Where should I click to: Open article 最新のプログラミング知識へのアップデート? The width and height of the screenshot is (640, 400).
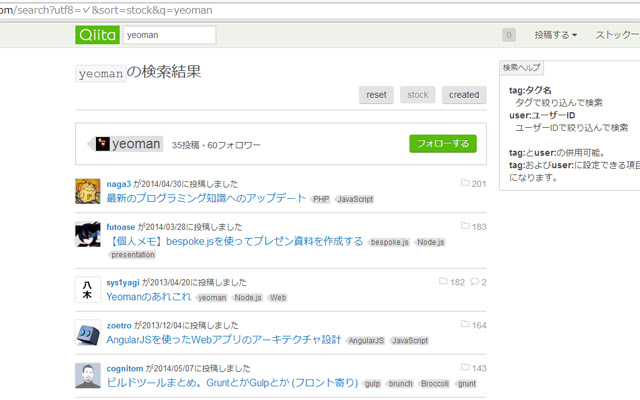[x=206, y=198]
